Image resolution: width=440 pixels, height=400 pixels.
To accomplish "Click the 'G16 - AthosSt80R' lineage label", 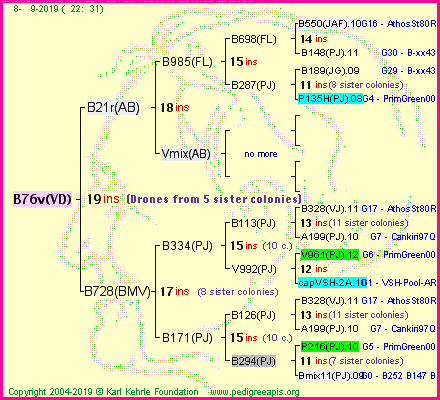I will click(399, 24).
